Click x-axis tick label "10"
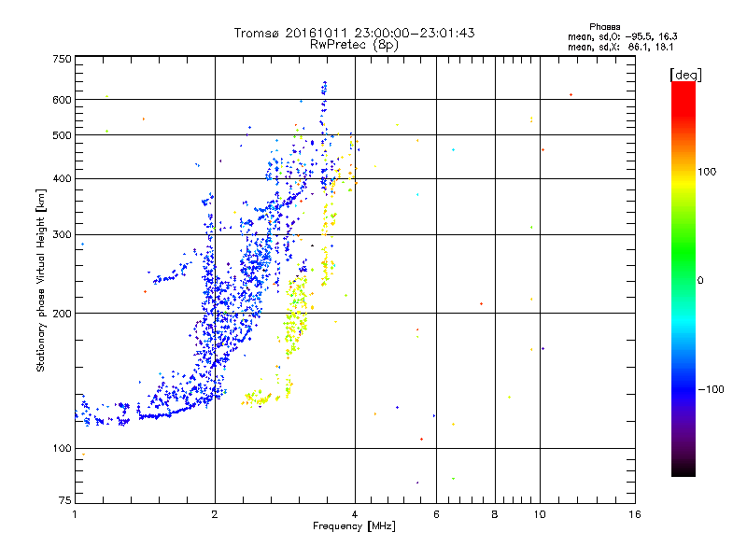Viewport: 747px width, 560px height. tap(540, 514)
